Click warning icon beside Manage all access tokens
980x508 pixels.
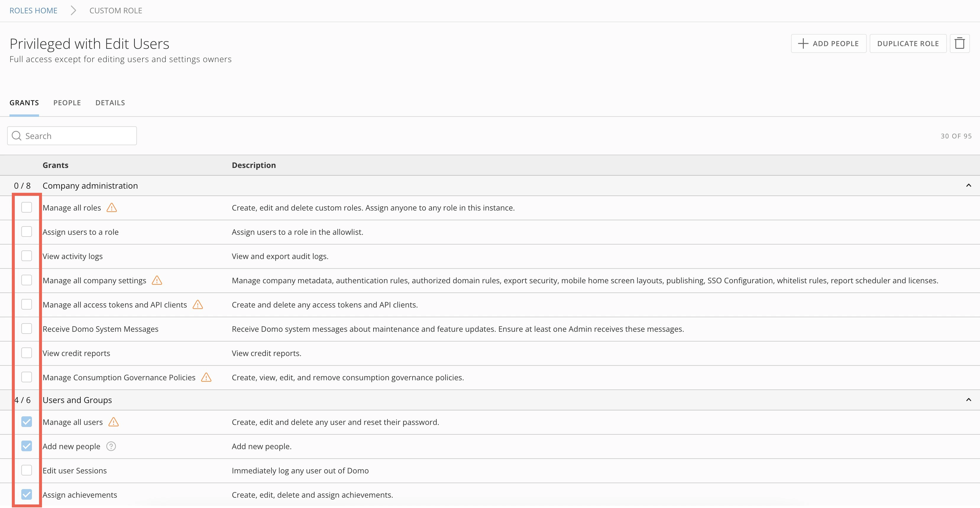[x=198, y=305]
